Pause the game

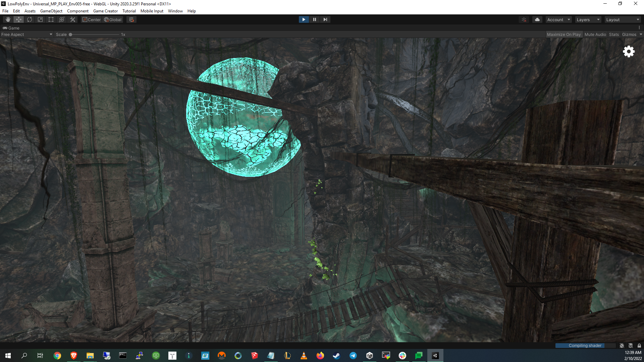point(314,19)
